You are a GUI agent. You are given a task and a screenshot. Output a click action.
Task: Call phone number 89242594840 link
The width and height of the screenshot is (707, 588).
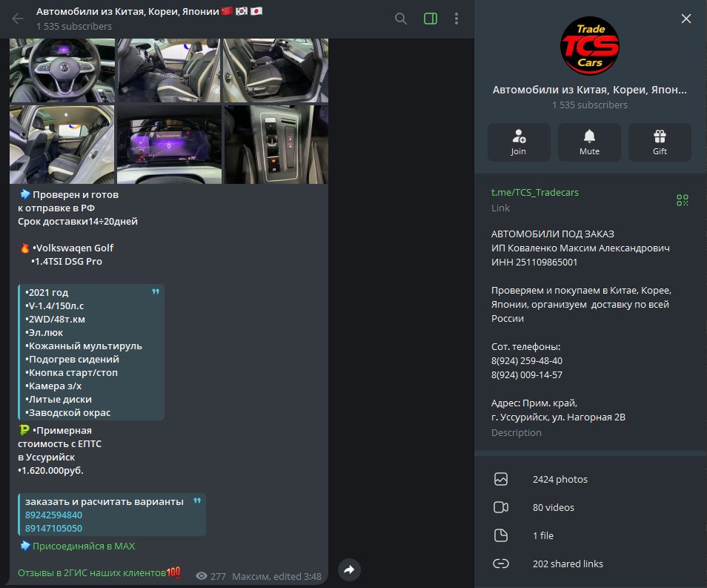coord(53,515)
